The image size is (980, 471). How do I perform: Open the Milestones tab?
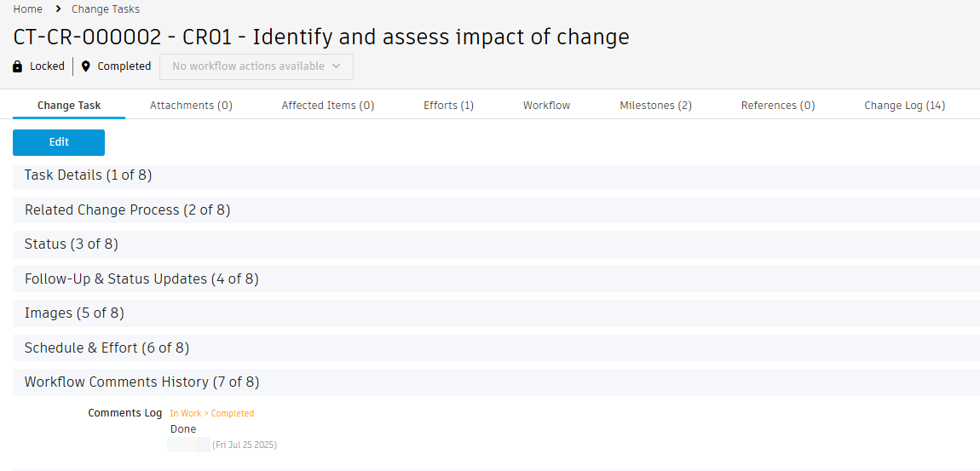tap(655, 106)
